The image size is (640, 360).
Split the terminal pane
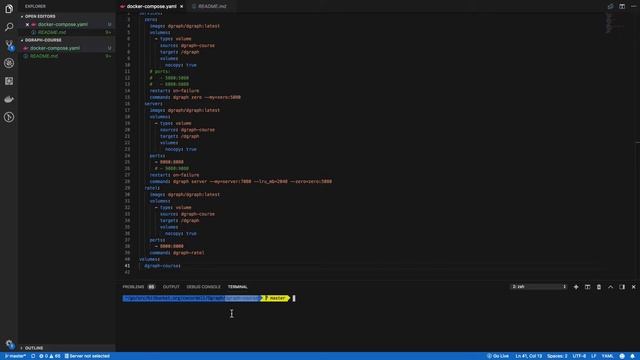[x=587, y=287]
